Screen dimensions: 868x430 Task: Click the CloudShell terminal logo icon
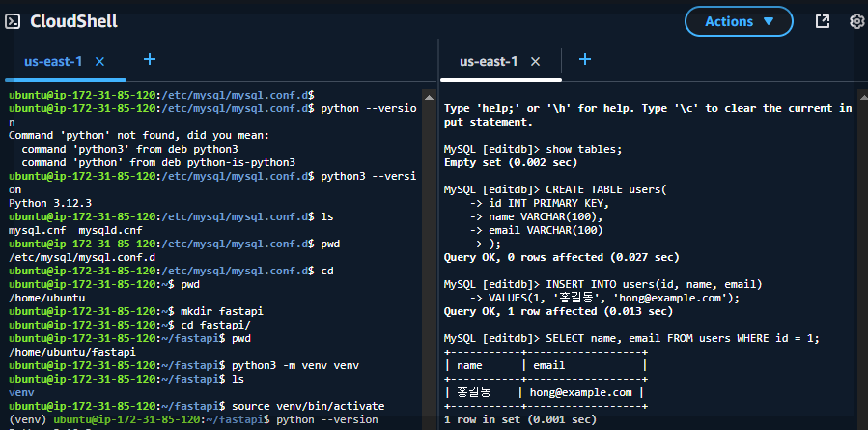(x=13, y=21)
